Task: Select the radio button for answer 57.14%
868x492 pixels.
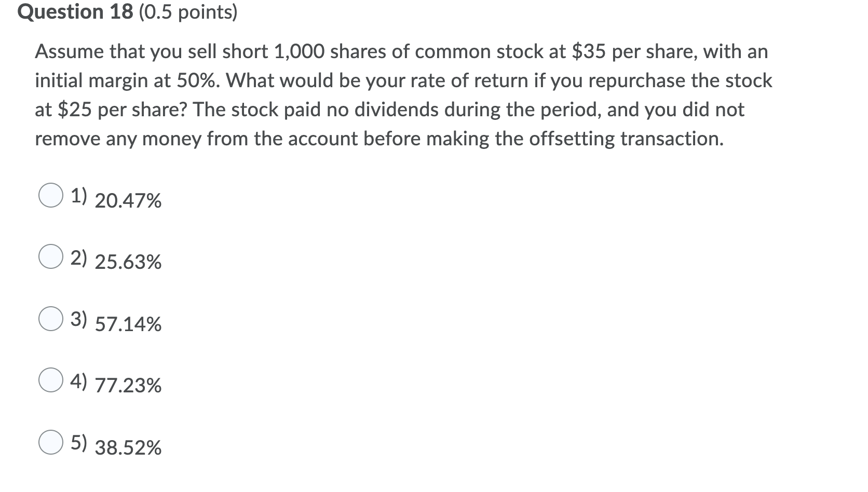Action: click(50, 318)
